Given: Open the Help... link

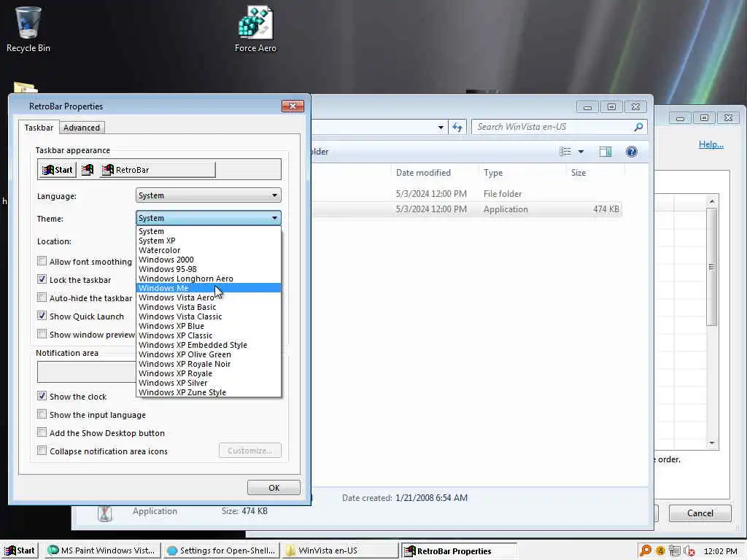Looking at the screenshot, I should [x=711, y=144].
